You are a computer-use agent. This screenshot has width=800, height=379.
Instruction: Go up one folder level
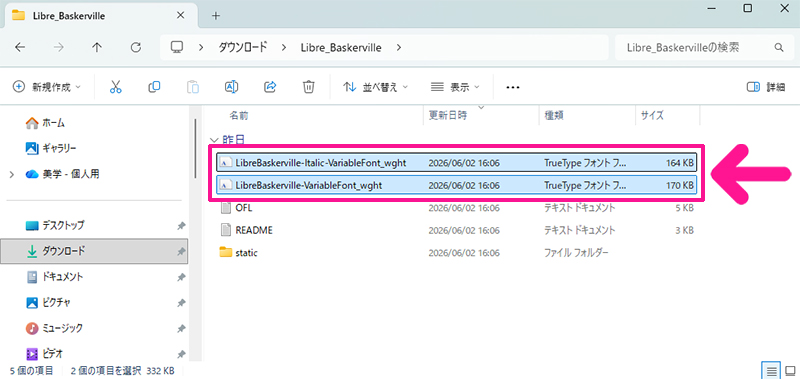coord(96,47)
